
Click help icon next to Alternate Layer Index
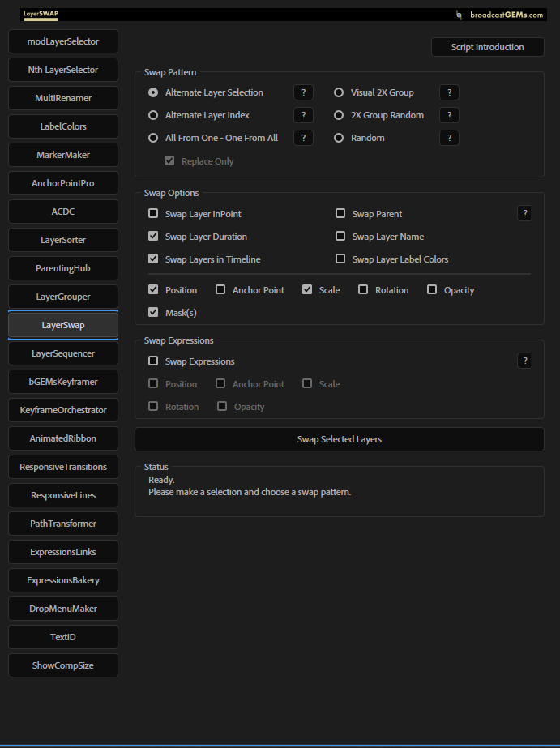[303, 115]
